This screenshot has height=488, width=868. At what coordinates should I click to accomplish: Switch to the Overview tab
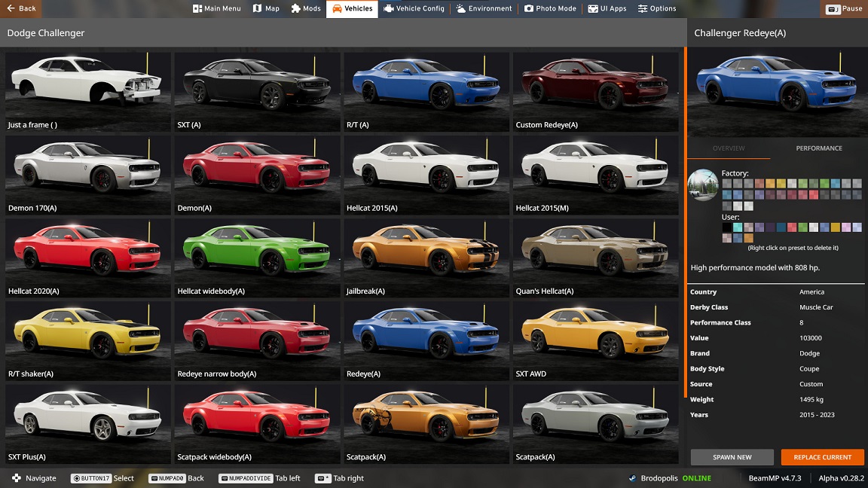tap(729, 148)
